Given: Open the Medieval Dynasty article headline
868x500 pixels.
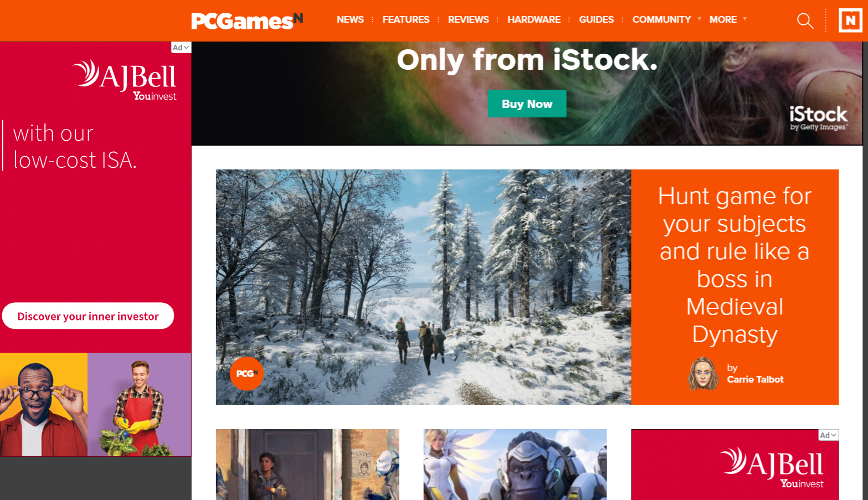Looking at the screenshot, I should [735, 265].
